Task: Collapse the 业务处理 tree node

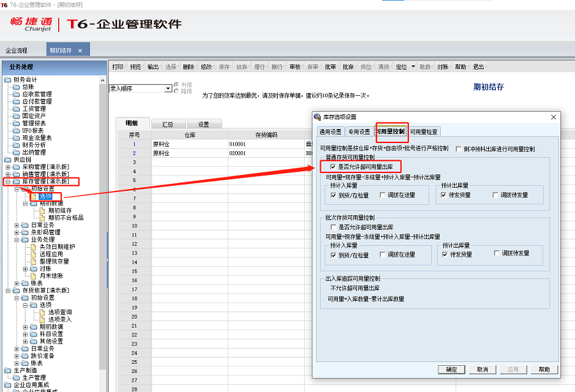Action: tap(17, 239)
